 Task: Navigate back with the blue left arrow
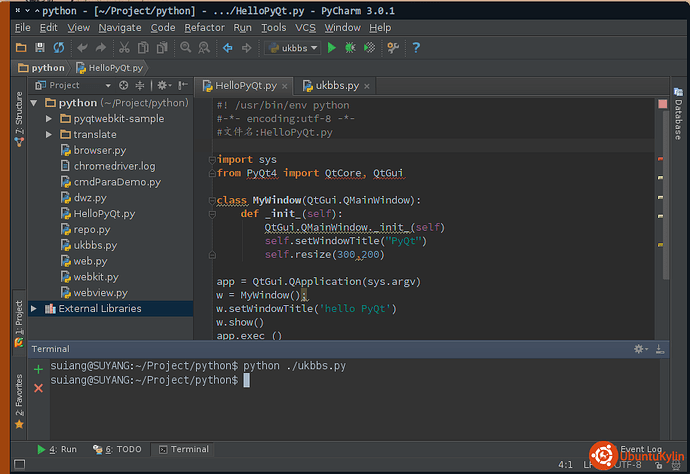[227, 48]
